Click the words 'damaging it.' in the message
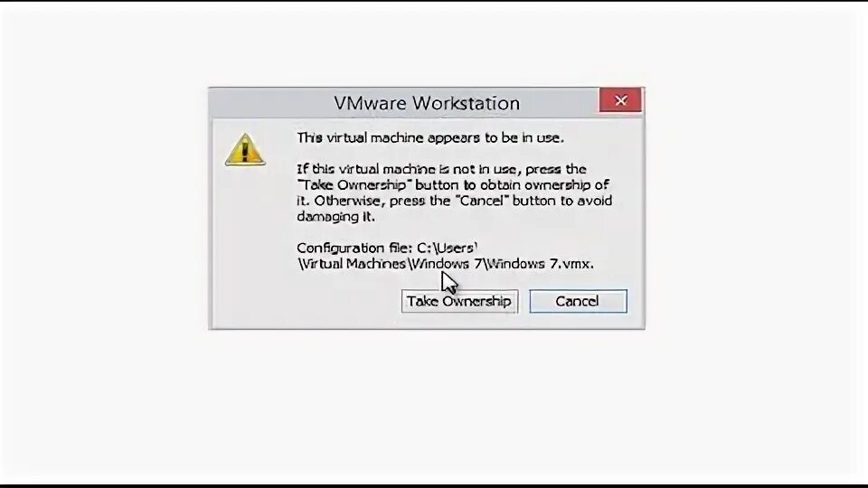Viewport: 868px width, 488px height. [x=335, y=217]
